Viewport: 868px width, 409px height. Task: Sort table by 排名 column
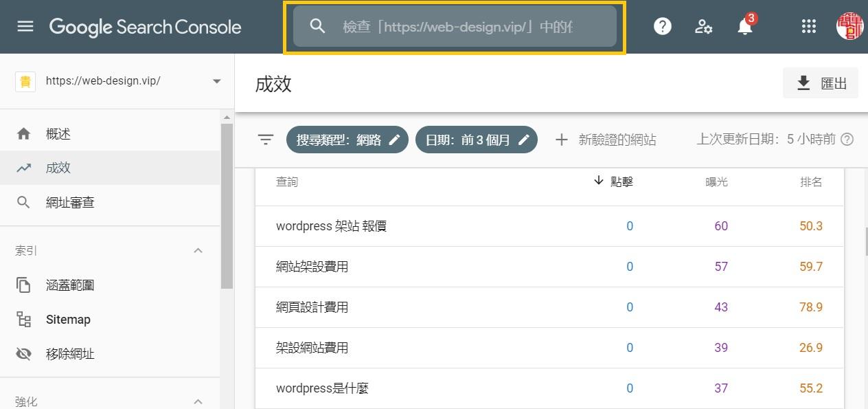(811, 182)
